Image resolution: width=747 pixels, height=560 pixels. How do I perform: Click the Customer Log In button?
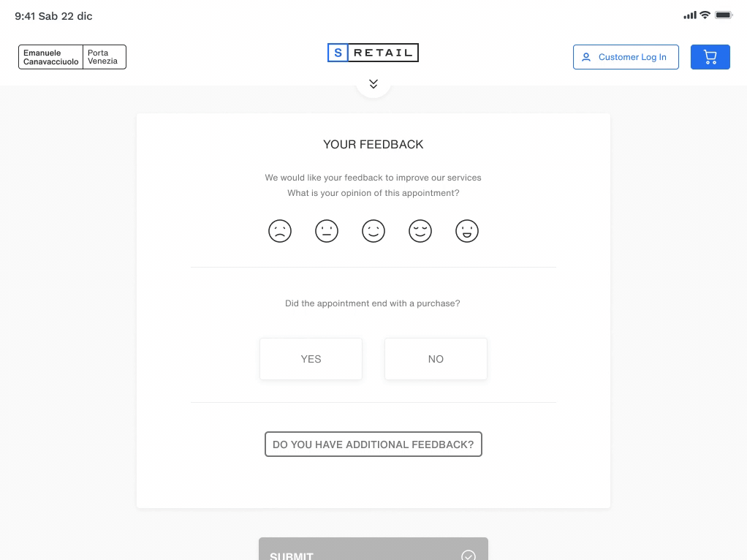coord(626,57)
